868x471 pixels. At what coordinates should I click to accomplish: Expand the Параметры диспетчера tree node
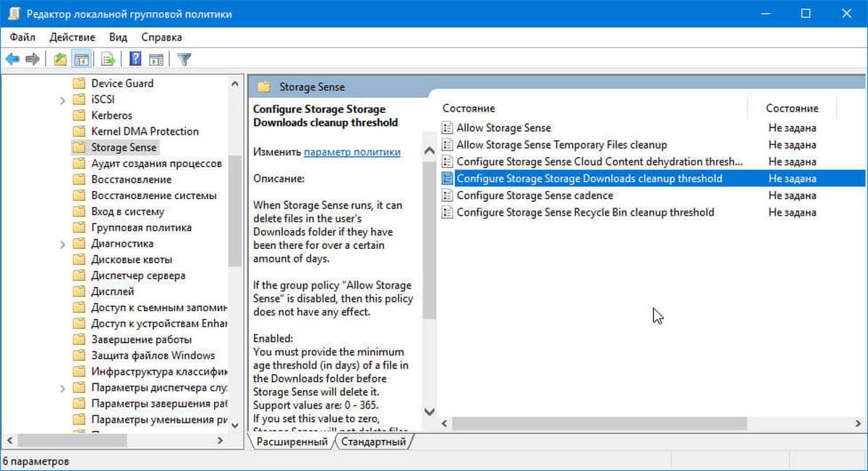point(63,388)
